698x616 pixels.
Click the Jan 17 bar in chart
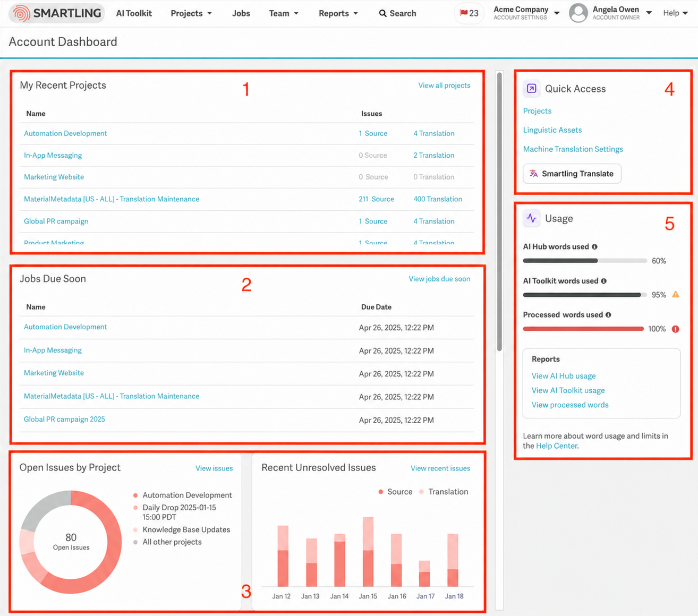(x=424, y=574)
